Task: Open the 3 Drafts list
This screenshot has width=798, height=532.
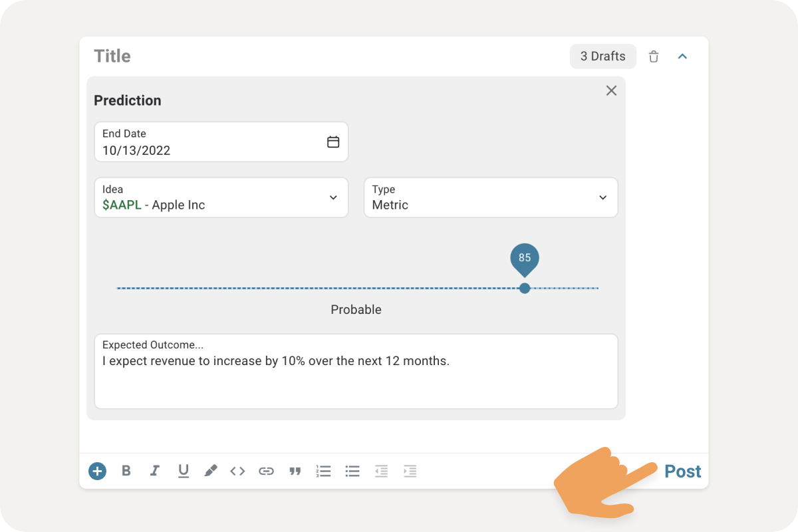Action: (x=603, y=57)
